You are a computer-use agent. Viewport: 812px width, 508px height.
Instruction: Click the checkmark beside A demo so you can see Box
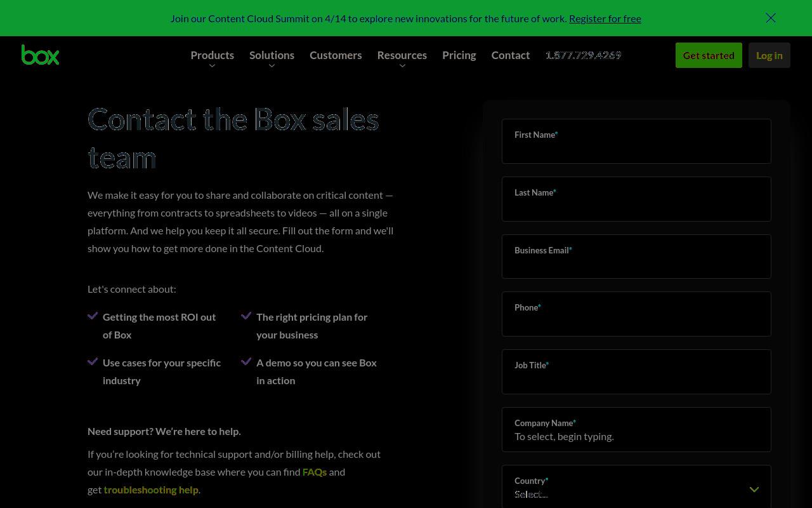coord(246,361)
